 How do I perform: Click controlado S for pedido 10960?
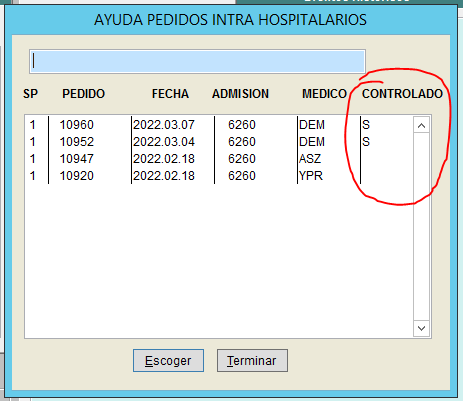pyautogui.click(x=366, y=125)
